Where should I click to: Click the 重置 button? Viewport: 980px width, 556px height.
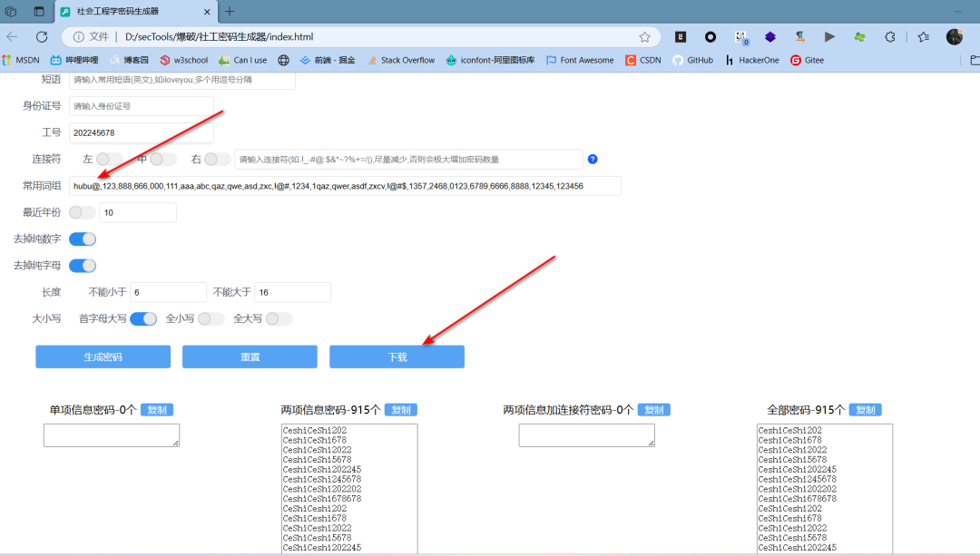click(250, 356)
